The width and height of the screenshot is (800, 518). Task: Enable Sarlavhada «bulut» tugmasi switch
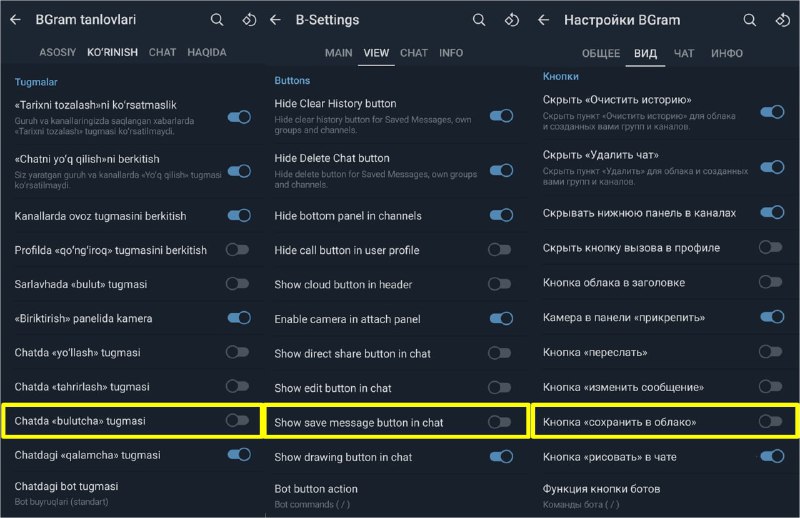238,283
